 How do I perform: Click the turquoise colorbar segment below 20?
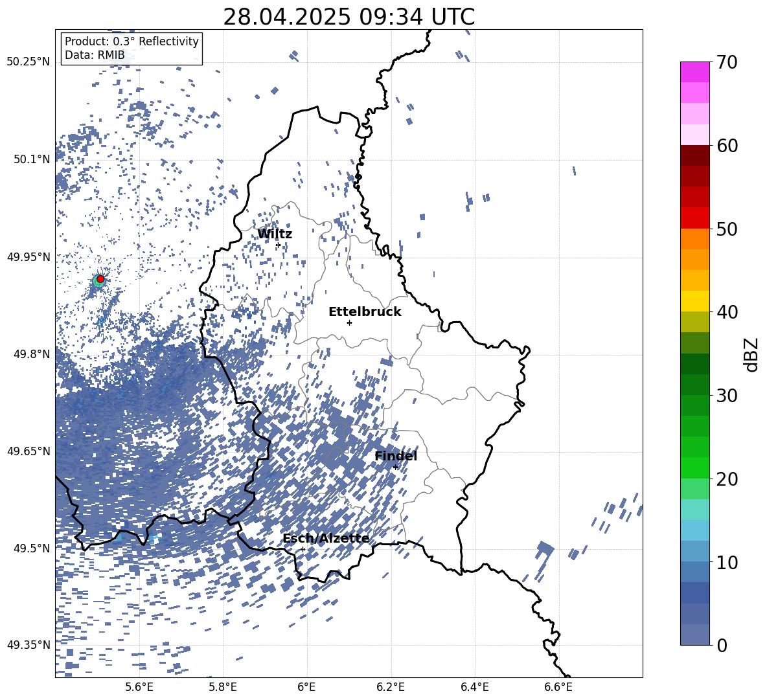click(694, 510)
